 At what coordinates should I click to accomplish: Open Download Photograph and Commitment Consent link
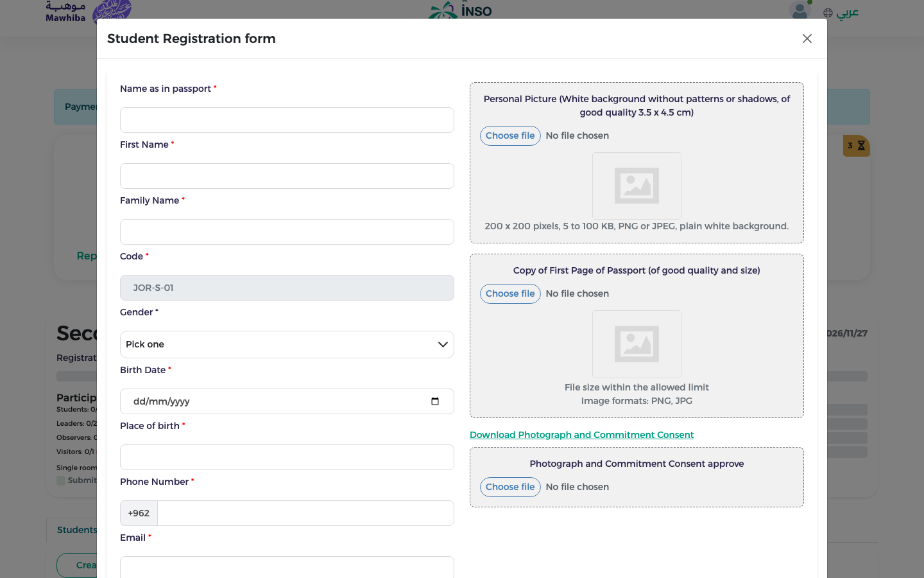point(581,435)
